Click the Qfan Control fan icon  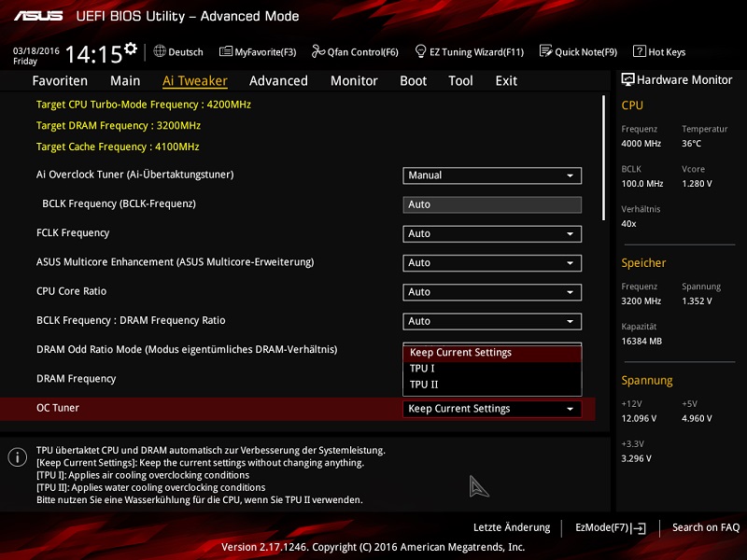click(x=317, y=51)
